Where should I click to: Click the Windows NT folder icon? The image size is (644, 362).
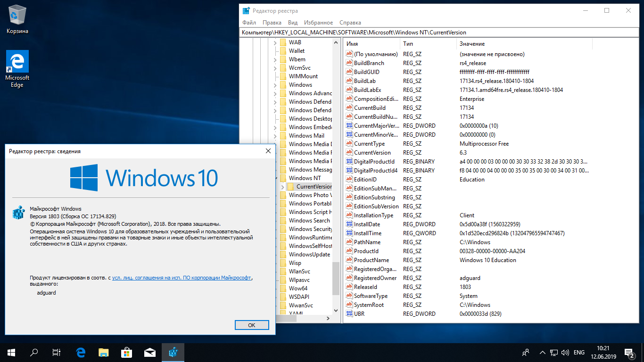[283, 178]
